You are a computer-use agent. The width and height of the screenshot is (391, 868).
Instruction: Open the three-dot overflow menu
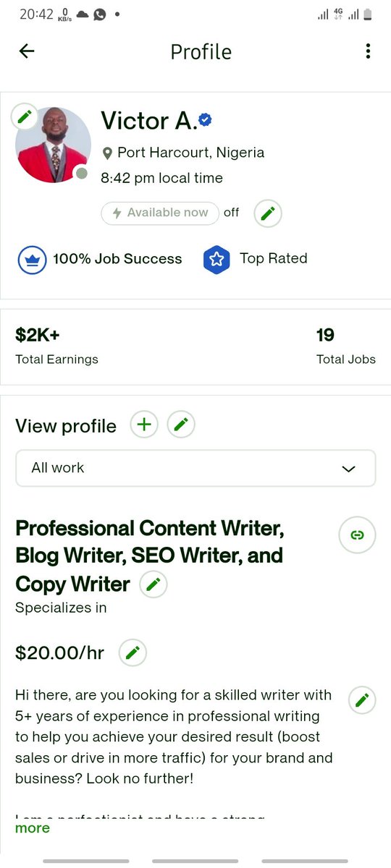click(368, 51)
